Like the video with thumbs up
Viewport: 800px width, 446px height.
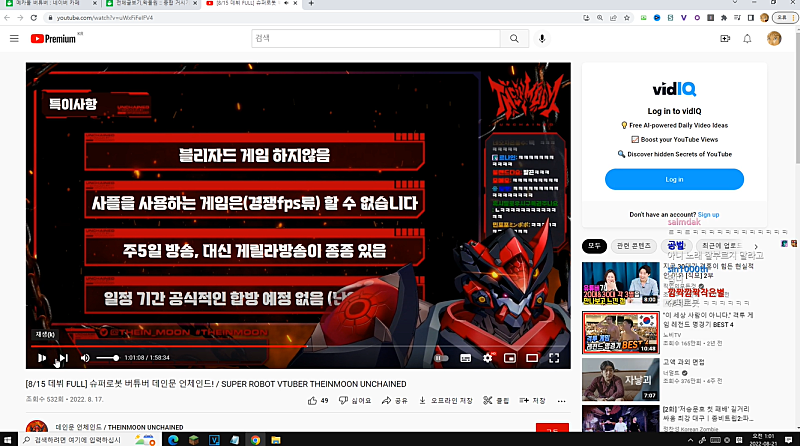[318, 401]
